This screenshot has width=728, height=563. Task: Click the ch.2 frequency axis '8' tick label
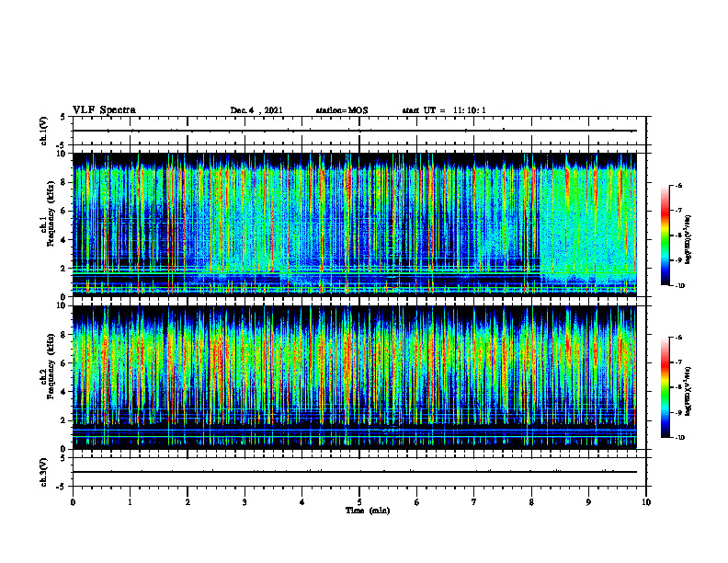point(63,335)
